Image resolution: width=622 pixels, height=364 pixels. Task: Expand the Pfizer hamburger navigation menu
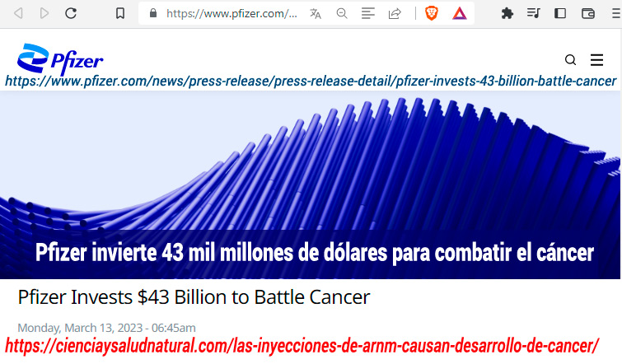pyautogui.click(x=597, y=60)
